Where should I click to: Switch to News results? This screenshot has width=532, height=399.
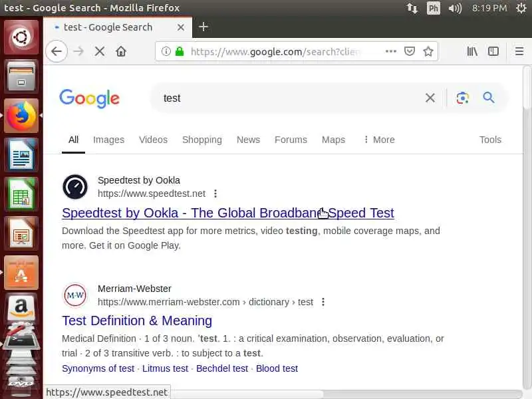[x=248, y=140]
